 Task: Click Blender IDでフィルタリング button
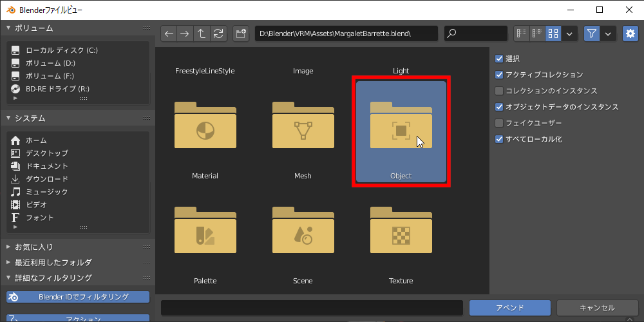pos(78,296)
